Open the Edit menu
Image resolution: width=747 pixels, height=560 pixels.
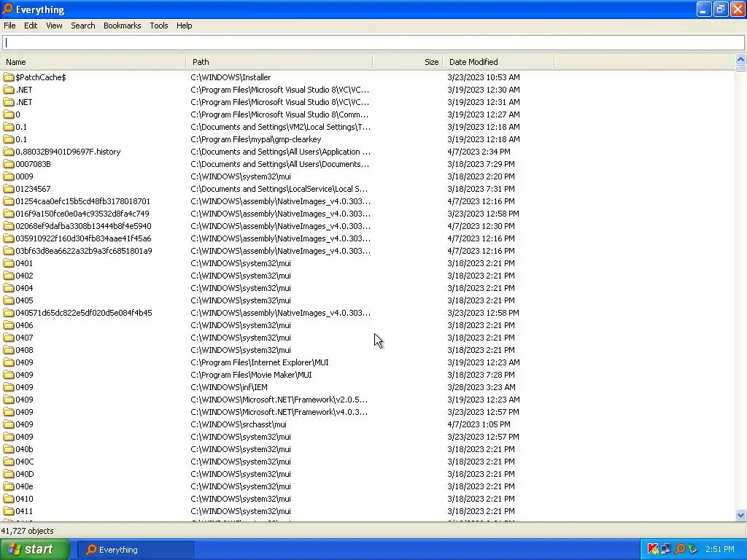(x=31, y=26)
